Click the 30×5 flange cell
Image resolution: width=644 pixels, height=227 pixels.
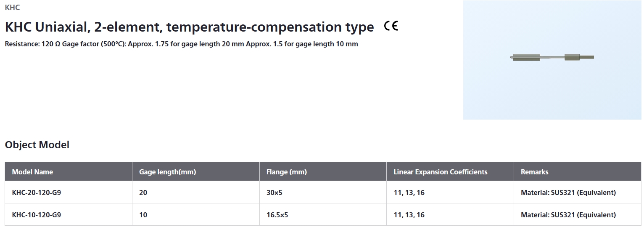pos(274,192)
